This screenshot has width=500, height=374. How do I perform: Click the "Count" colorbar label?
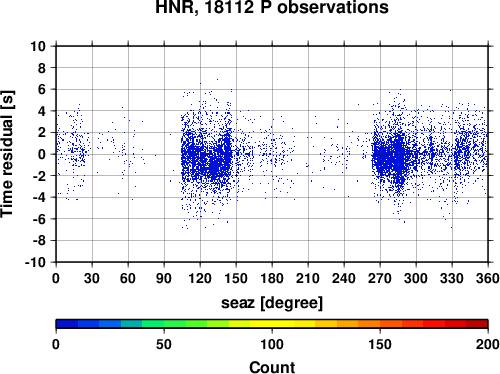pos(272,367)
